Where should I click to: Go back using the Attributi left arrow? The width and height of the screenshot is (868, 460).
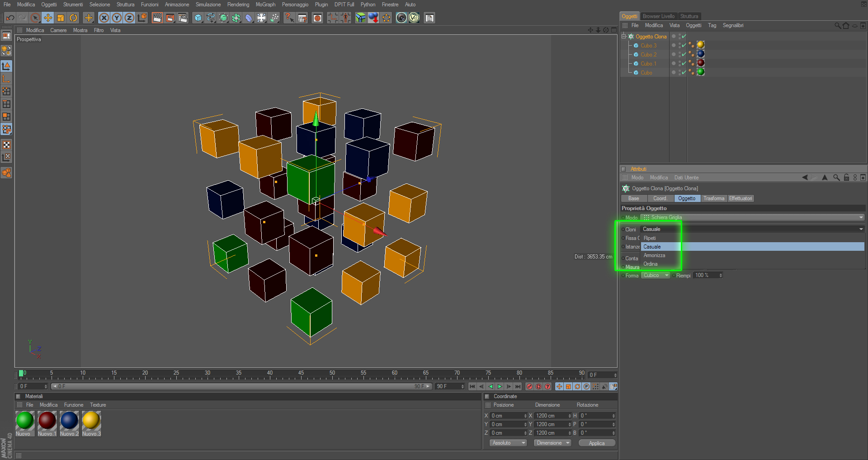[805, 178]
